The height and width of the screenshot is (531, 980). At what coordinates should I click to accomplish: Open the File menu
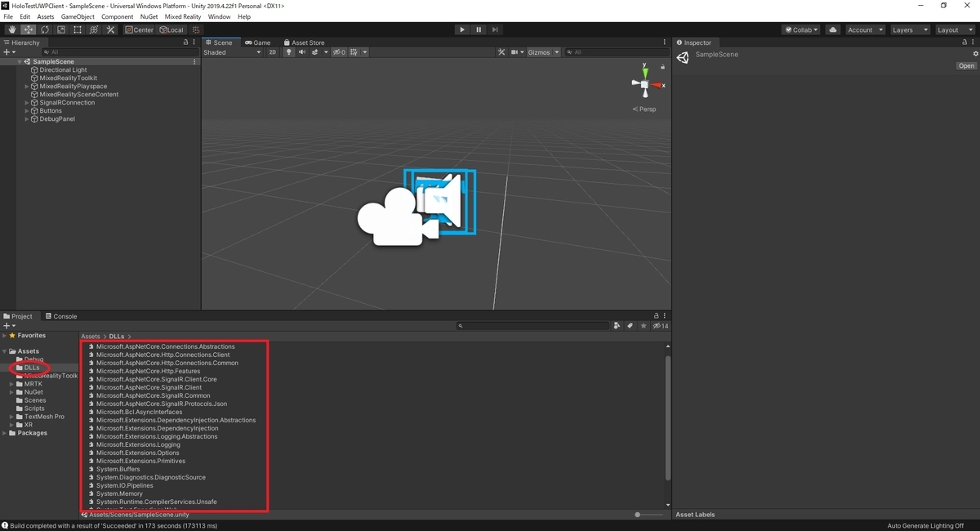8,16
